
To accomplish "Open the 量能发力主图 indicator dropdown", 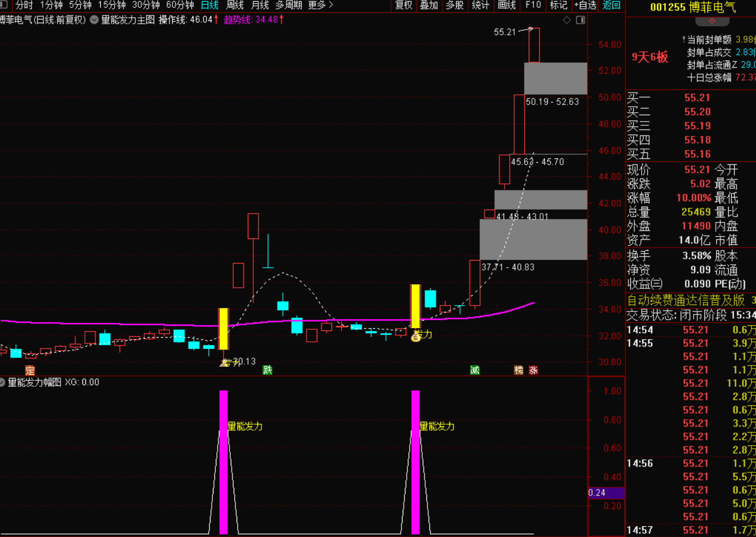I will coord(94,20).
